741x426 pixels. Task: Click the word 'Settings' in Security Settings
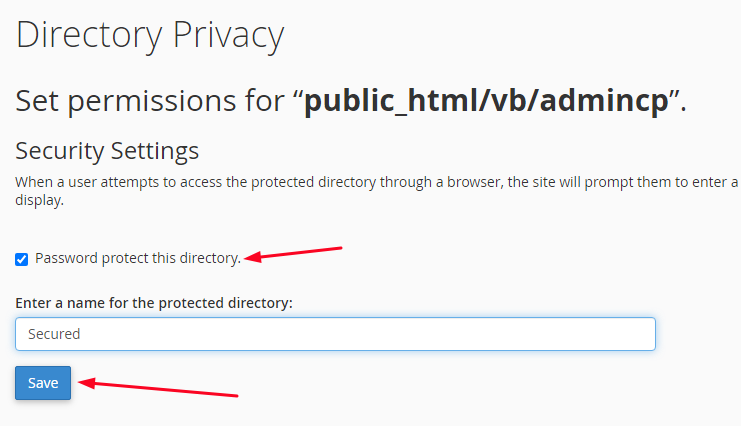154,151
